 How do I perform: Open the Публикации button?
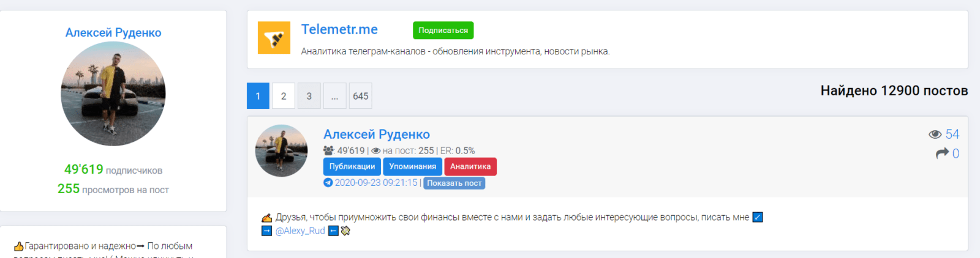pos(352,166)
